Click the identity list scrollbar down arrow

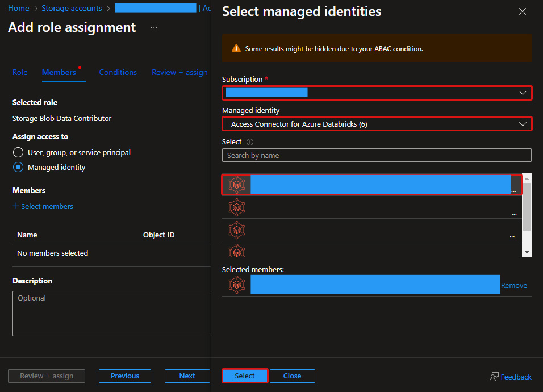point(527,252)
